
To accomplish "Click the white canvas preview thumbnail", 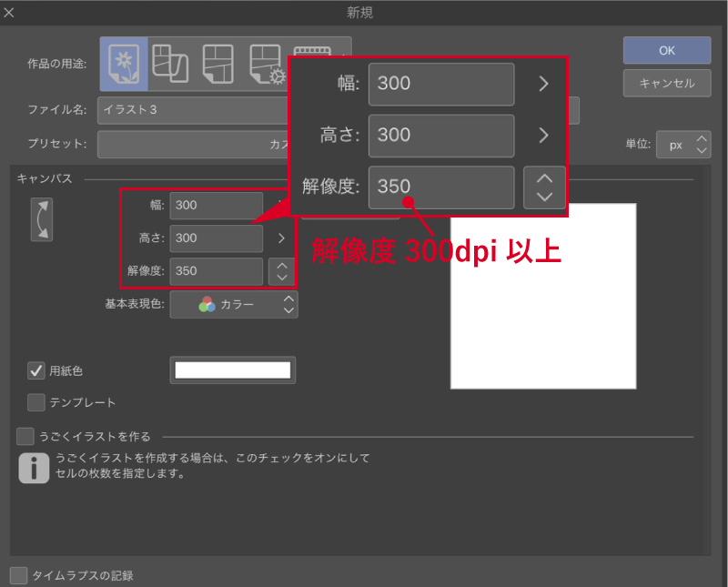I will [x=542, y=296].
